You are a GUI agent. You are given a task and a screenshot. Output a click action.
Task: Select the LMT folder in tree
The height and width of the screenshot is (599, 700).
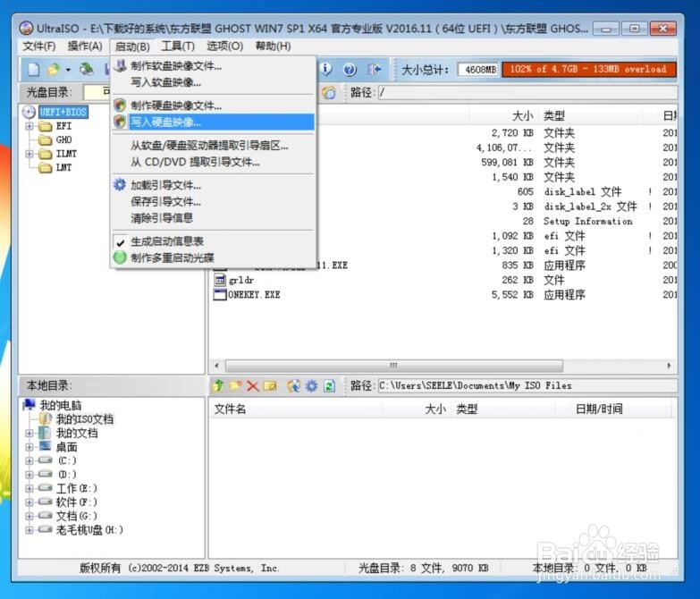[63, 167]
